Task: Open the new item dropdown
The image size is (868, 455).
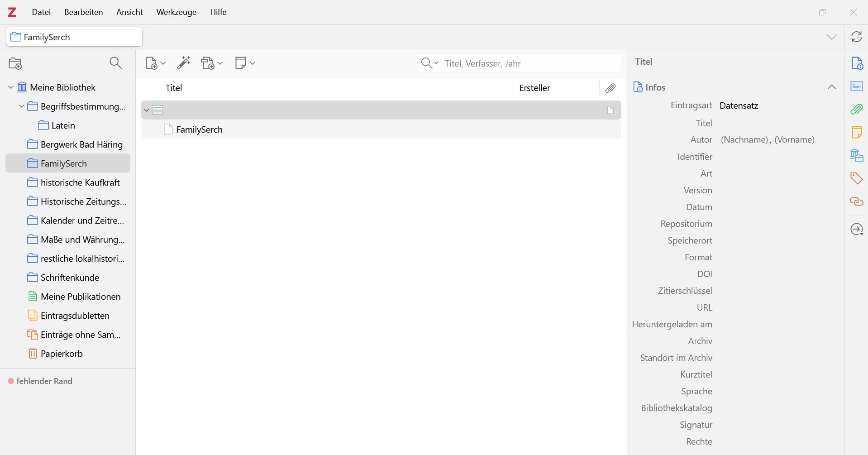Action: tap(155, 63)
